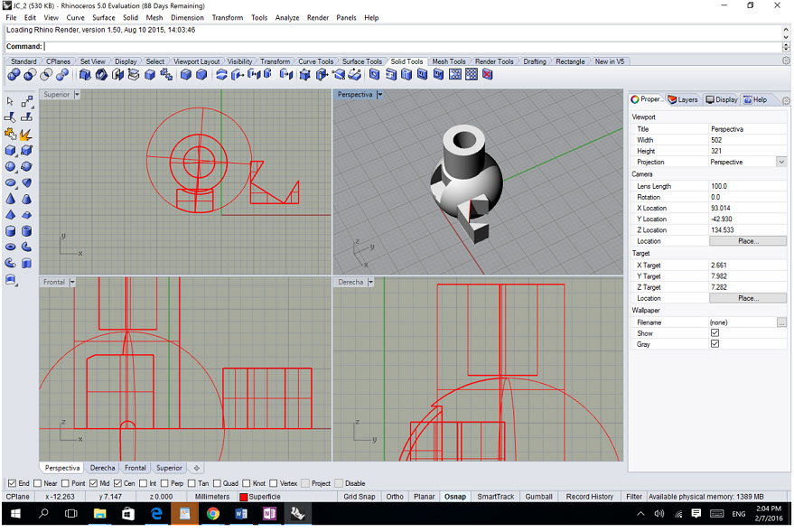Switch to the Curve Tools toolbar tab
Screen dimensions: 794x532
coord(315,61)
